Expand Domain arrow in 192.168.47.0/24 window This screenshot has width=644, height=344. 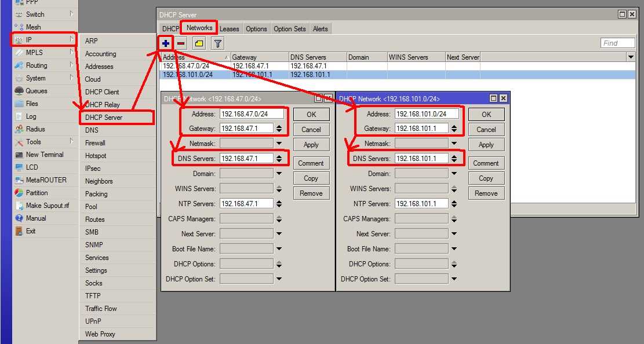279,174
